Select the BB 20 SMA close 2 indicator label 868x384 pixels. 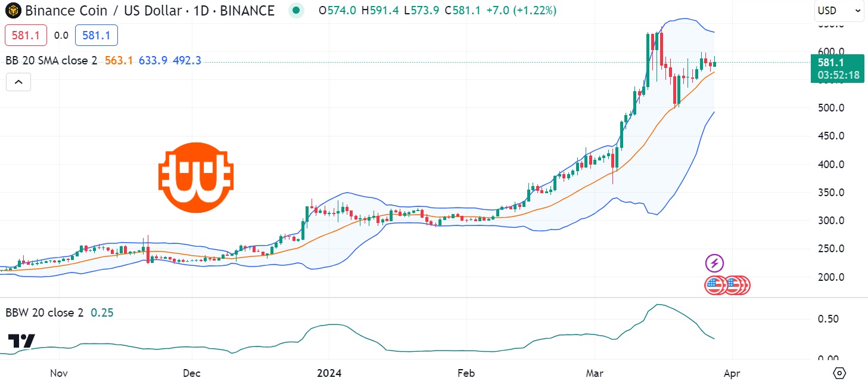pos(51,60)
